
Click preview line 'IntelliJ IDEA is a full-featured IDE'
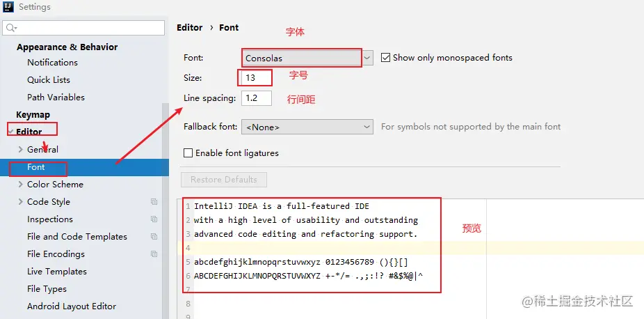282,206
